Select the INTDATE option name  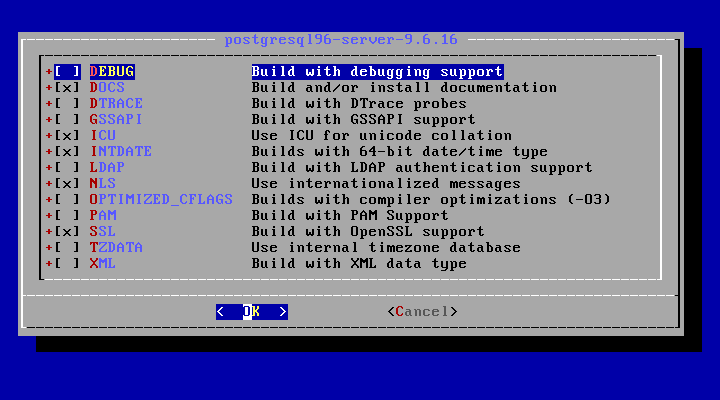pos(121,152)
